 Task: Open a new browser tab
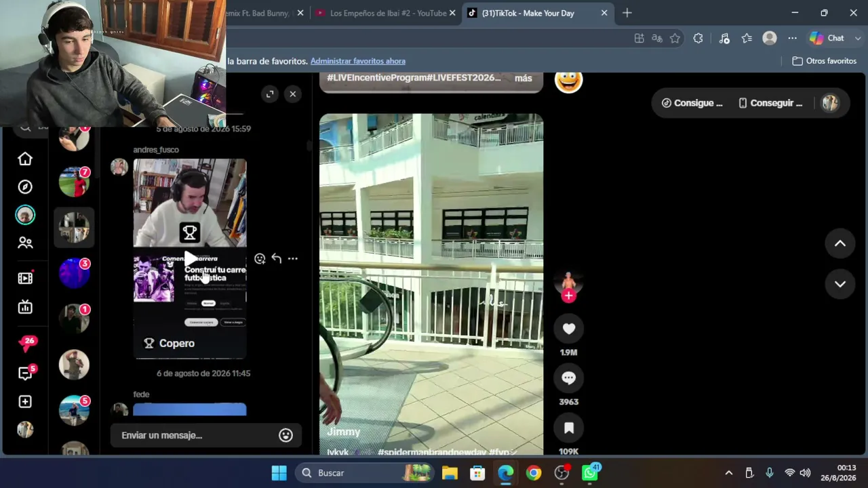[x=627, y=13]
